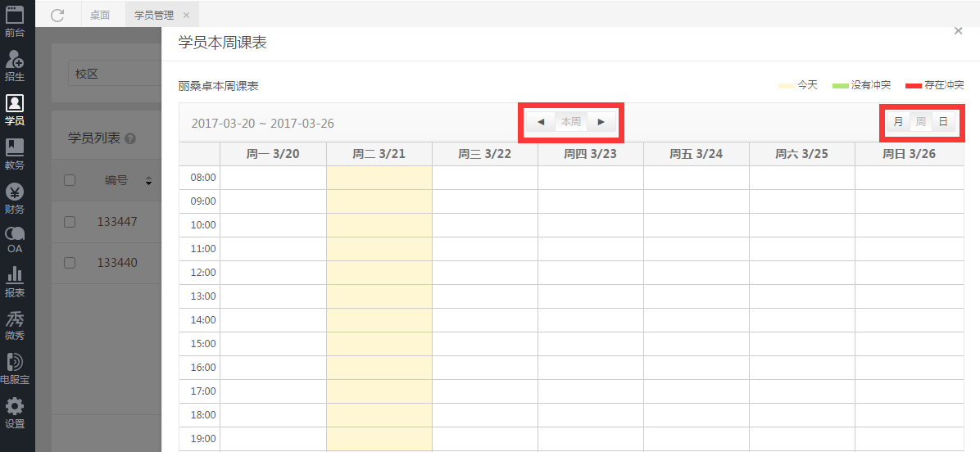
Task: Select the Tuesday 10:00 highlighted time slot
Action: click(x=379, y=224)
